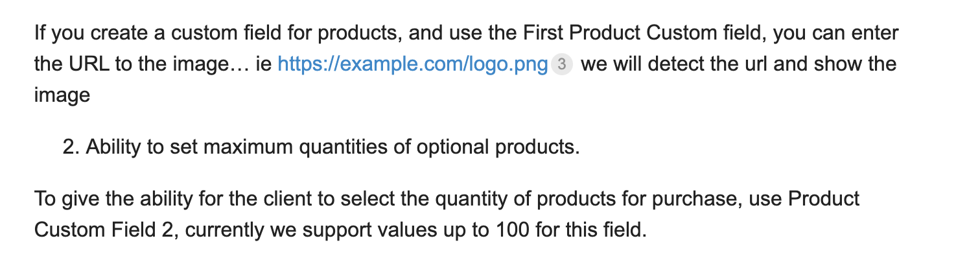Click the abbreviation "ie" before the URL
This screenshot has height=271, width=980.
coord(264,64)
